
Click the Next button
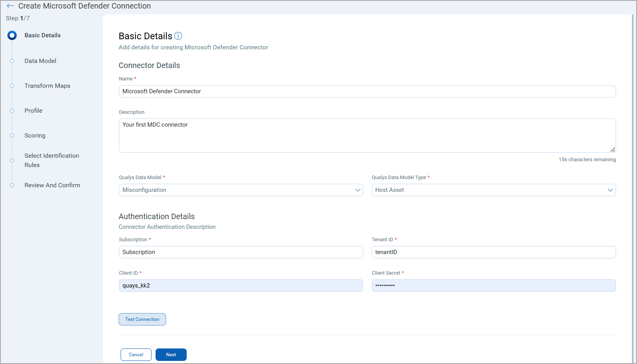171,355
